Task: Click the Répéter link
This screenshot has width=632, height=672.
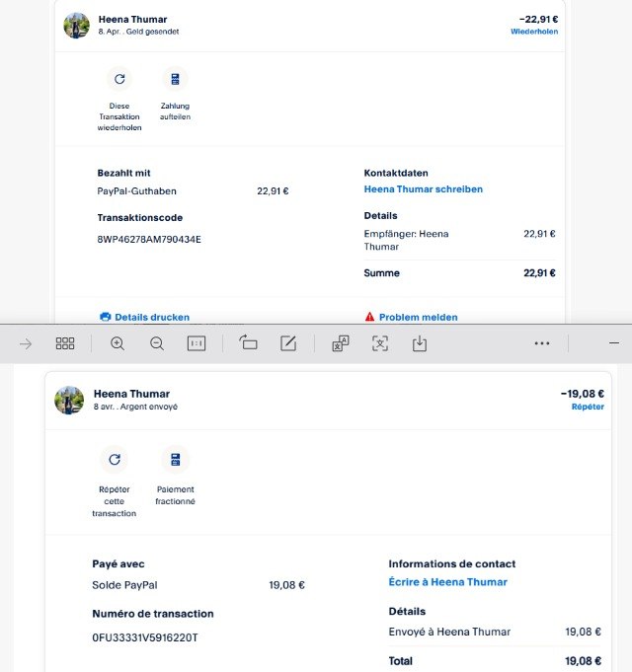Action: click(587, 407)
